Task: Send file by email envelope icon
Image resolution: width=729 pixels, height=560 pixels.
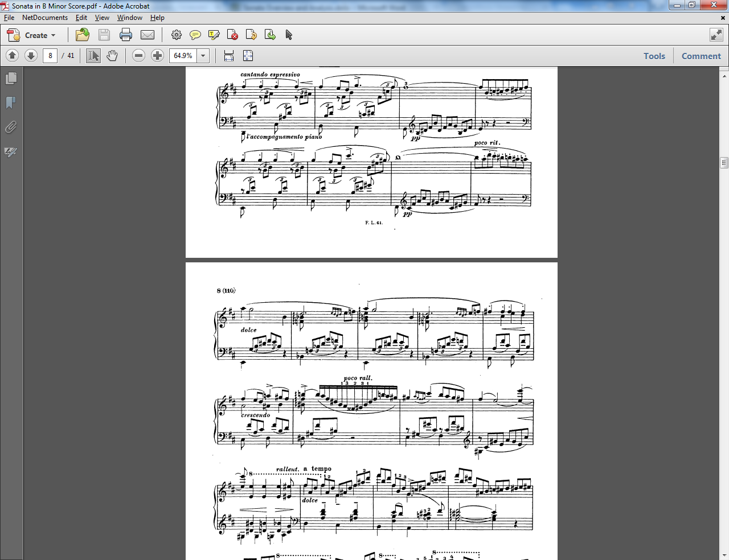Action: pyautogui.click(x=148, y=35)
